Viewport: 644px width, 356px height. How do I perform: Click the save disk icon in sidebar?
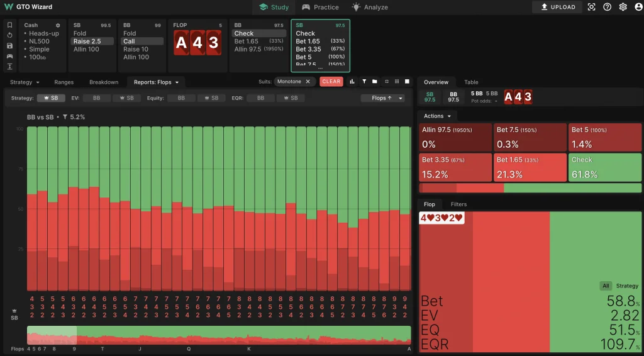coord(9,46)
